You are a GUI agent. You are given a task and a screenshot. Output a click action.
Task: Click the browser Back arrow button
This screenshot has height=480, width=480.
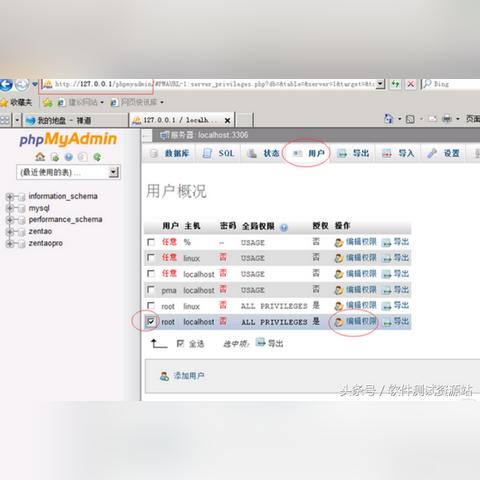6,85
